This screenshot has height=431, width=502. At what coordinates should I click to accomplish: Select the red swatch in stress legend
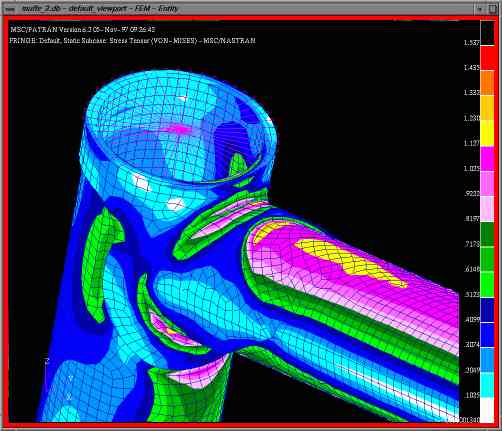pyautogui.click(x=487, y=58)
